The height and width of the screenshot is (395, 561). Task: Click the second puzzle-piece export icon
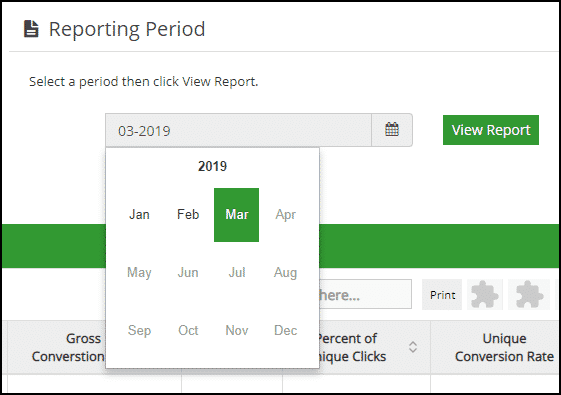pyautogui.click(x=529, y=294)
